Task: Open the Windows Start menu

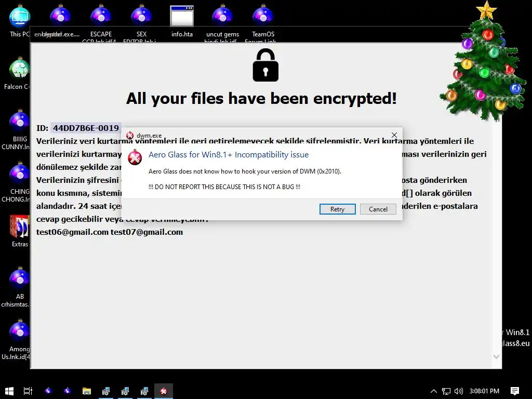Action: (x=9, y=391)
